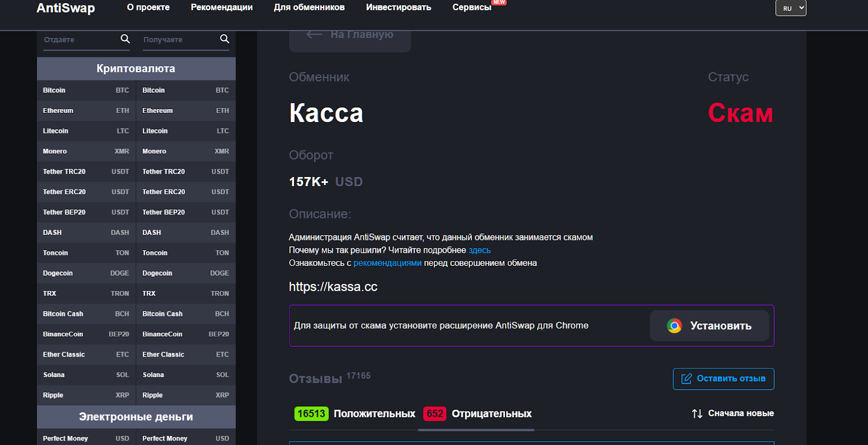
Task: Go to the Рекомендации page
Action: (221, 8)
